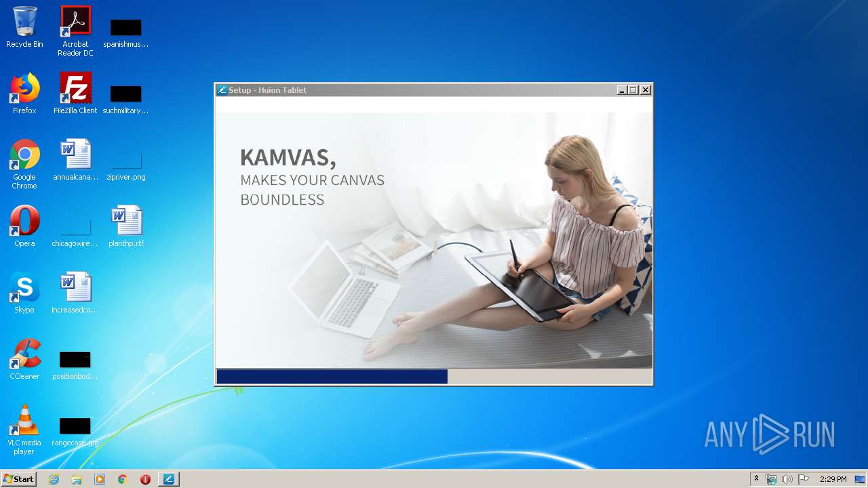868x488 pixels.
Task: Click the BOUNDLESS text in the banner
Action: 282,199
